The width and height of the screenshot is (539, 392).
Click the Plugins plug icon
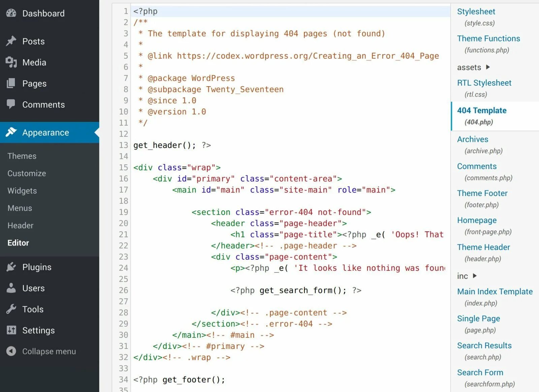tap(11, 267)
